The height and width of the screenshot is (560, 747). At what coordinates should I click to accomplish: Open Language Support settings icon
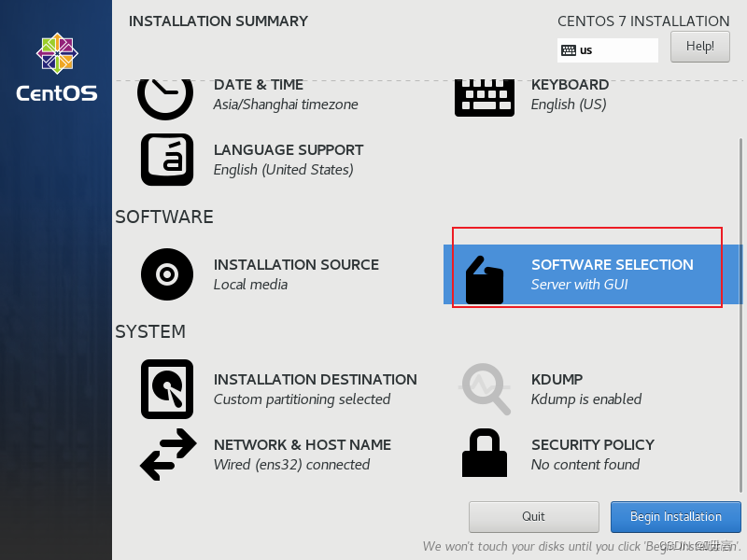[x=166, y=160]
